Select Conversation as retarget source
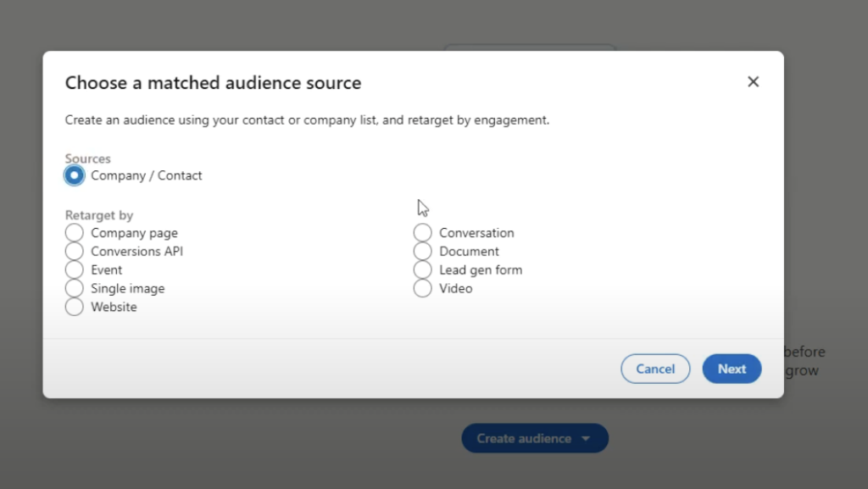 (x=422, y=232)
